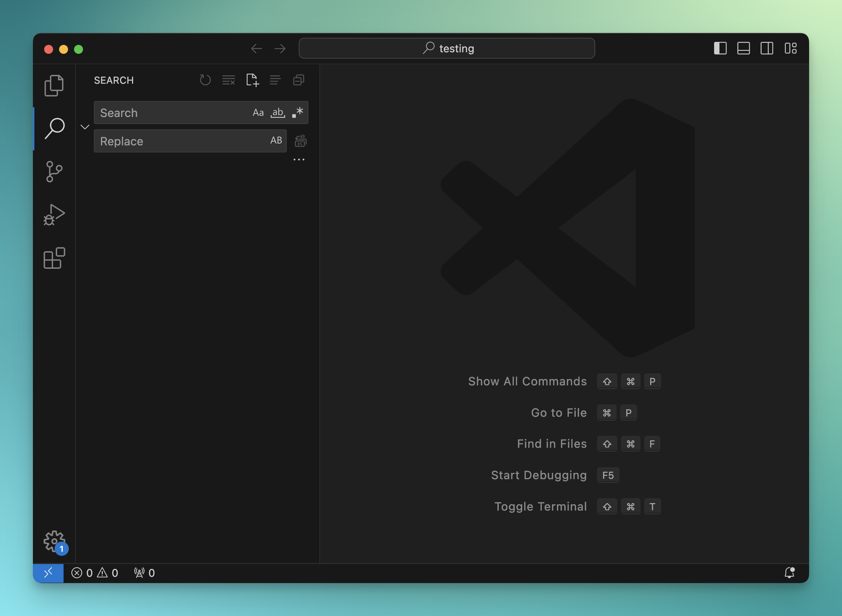Toggle Match Case in Search box
Image resolution: width=842 pixels, height=616 pixels.
pos(258,113)
